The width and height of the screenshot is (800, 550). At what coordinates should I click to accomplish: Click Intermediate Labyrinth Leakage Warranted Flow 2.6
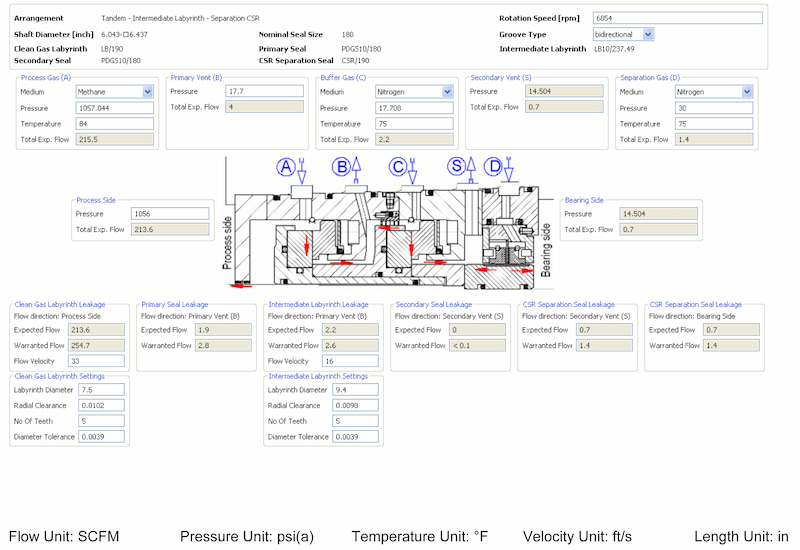[x=351, y=345]
